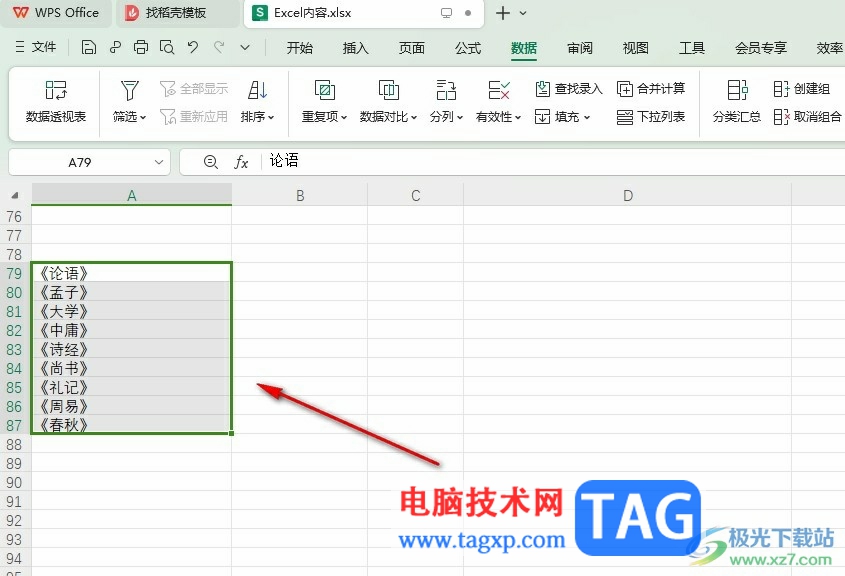Click the Filter (筛选) funnel icon
Viewport: 845px width, 576px height.
129,90
